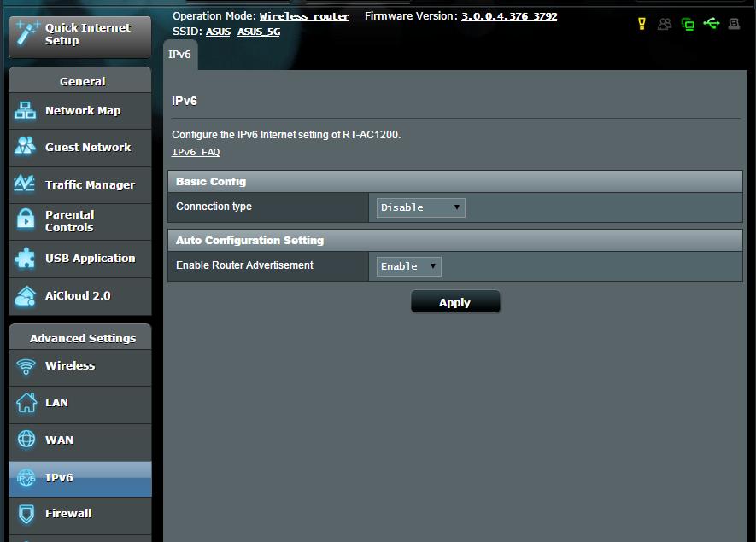
Task: Launch Quick Internet Setup
Action: 80,37
